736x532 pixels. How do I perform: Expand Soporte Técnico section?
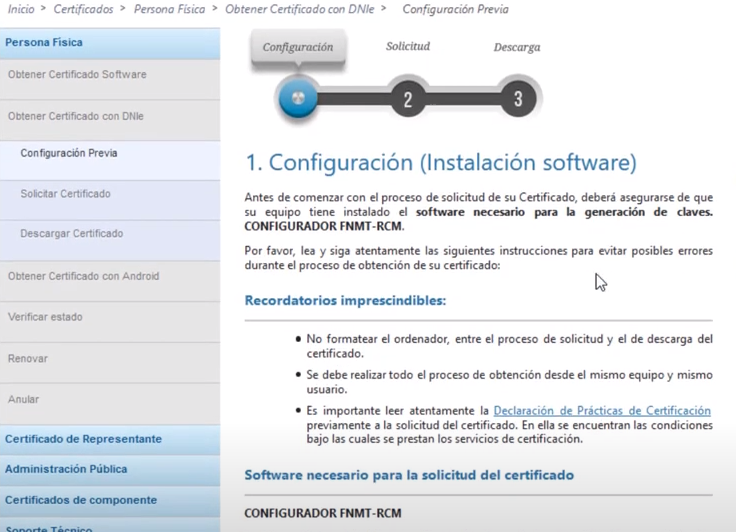pos(110,526)
